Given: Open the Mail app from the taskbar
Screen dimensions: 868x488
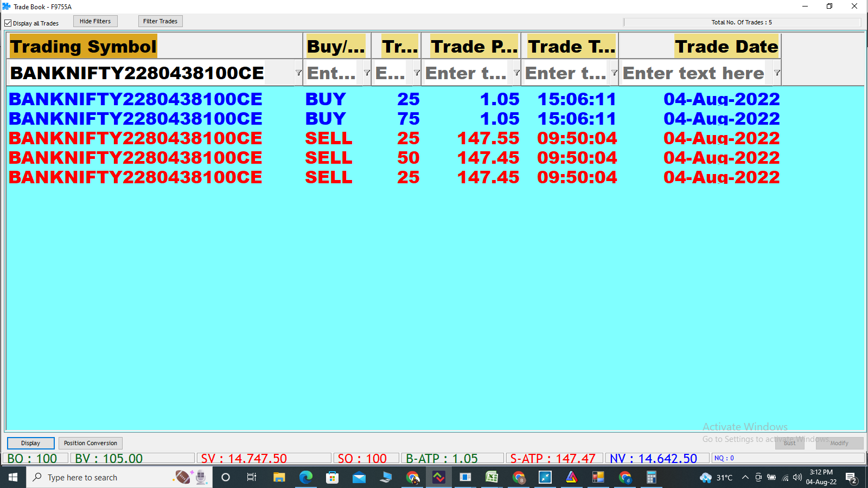Looking at the screenshot, I should 359,477.
